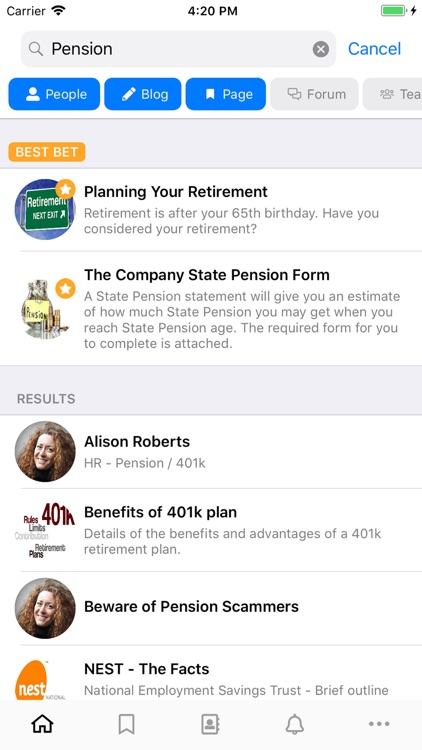Open the bookmarks tab icon
This screenshot has width=422, height=750.
pyautogui.click(x=126, y=724)
